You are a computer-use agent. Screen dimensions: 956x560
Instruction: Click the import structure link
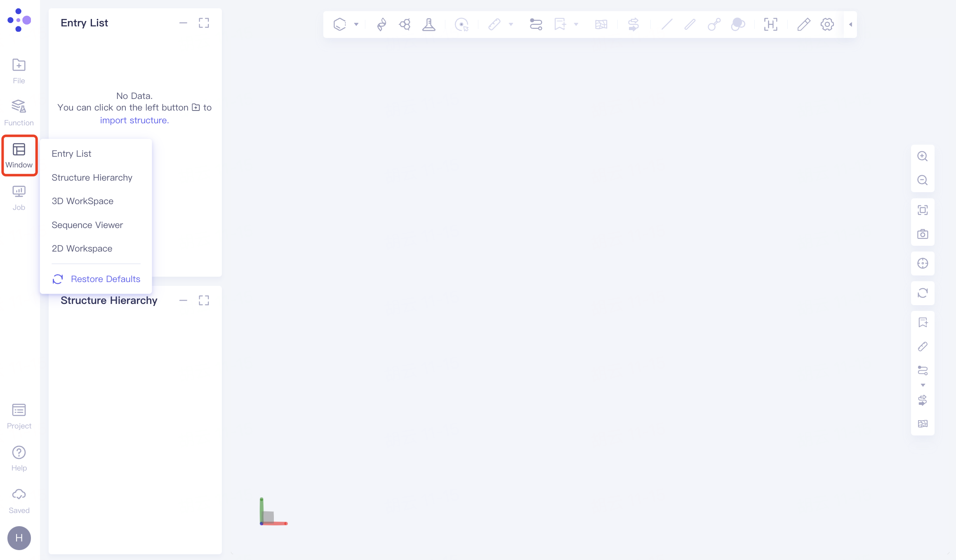click(134, 120)
